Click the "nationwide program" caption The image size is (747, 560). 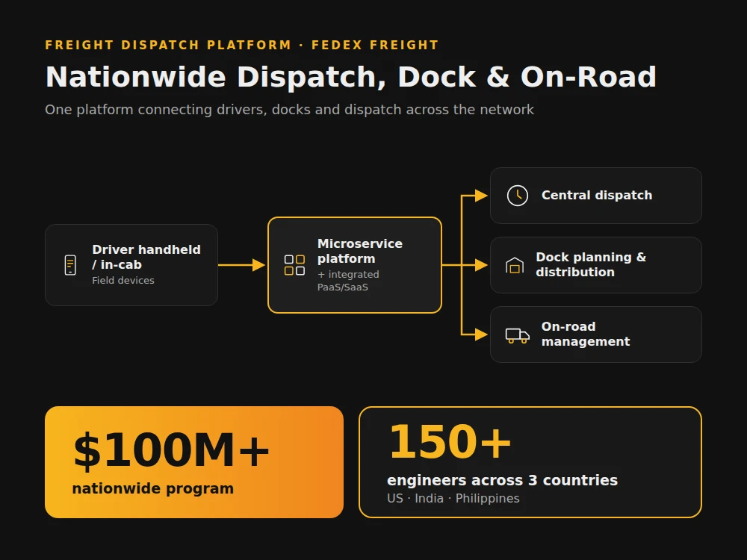click(153, 488)
